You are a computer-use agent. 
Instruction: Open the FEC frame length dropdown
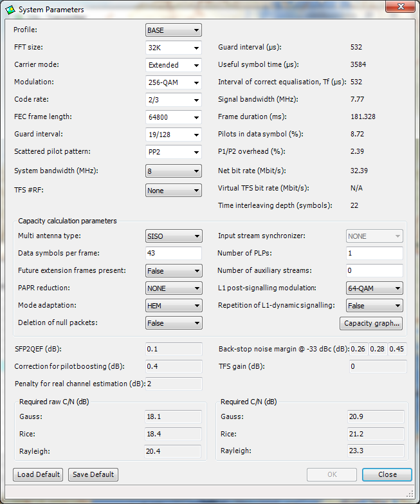(x=174, y=117)
